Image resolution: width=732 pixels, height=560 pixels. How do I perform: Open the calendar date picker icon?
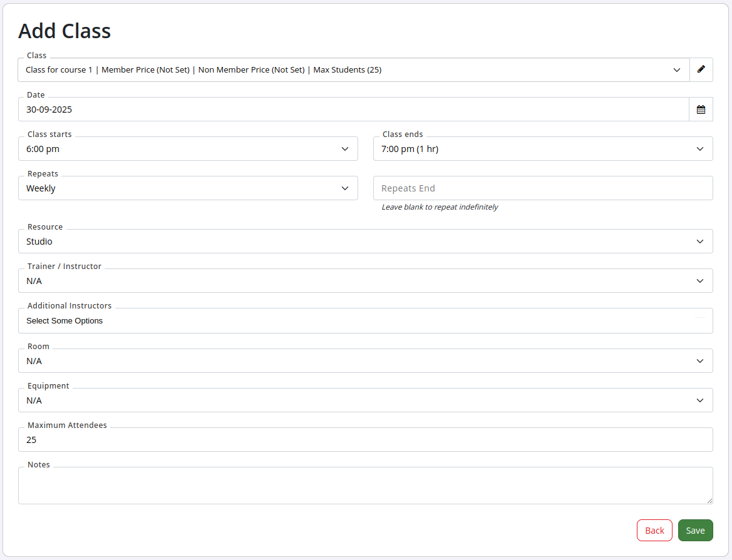pyautogui.click(x=701, y=109)
